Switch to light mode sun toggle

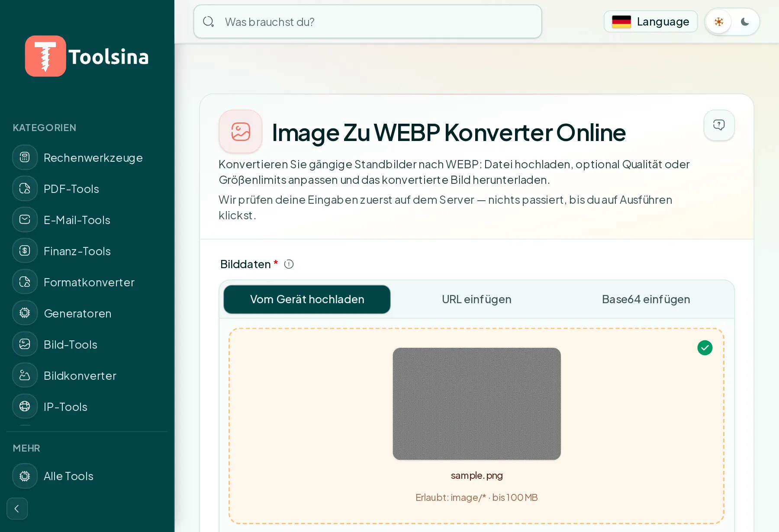(719, 22)
